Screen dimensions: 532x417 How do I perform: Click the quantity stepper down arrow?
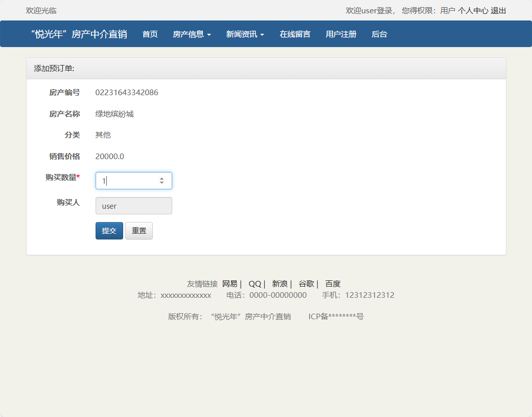pos(161,183)
